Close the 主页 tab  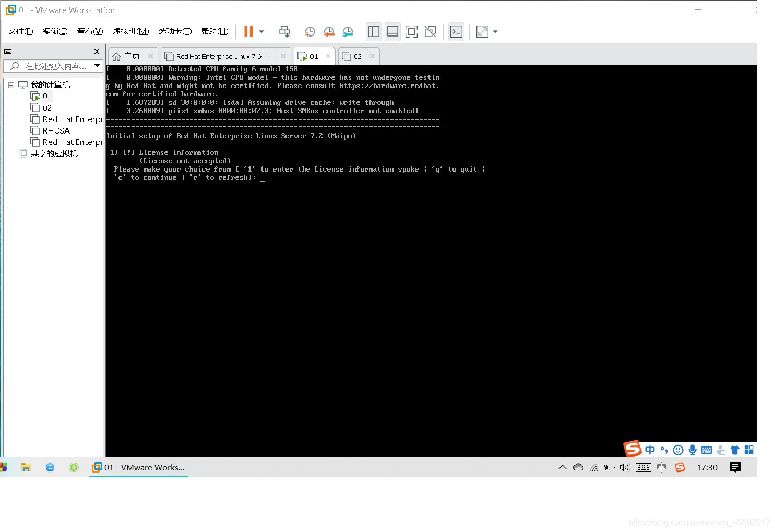pyautogui.click(x=150, y=56)
